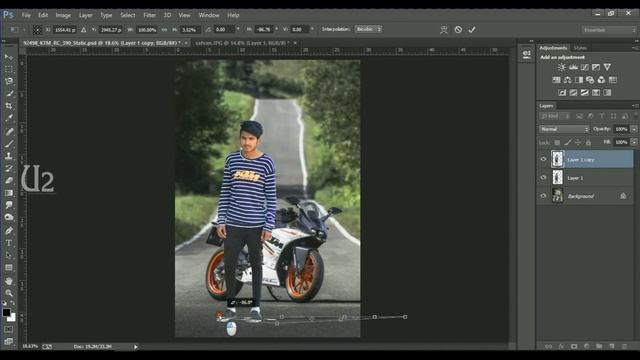Image resolution: width=640 pixels, height=360 pixels.
Task: Select the Eraser tool
Action: click(9, 180)
